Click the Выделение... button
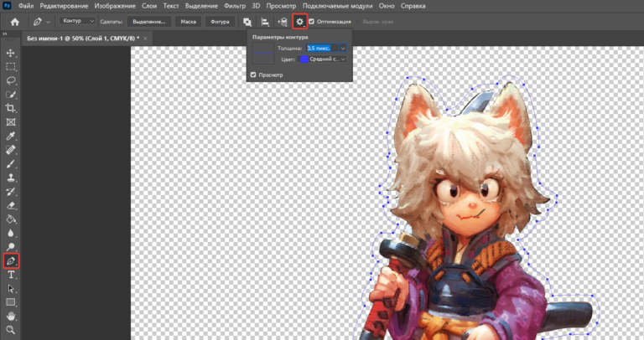 150,21
